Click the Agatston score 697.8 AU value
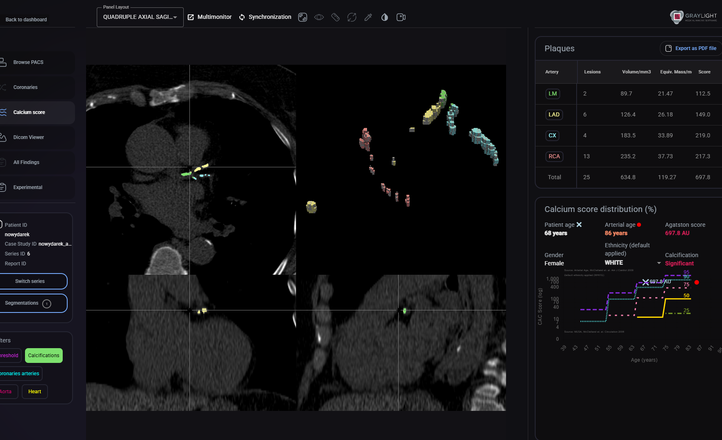 (x=677, y=233)
